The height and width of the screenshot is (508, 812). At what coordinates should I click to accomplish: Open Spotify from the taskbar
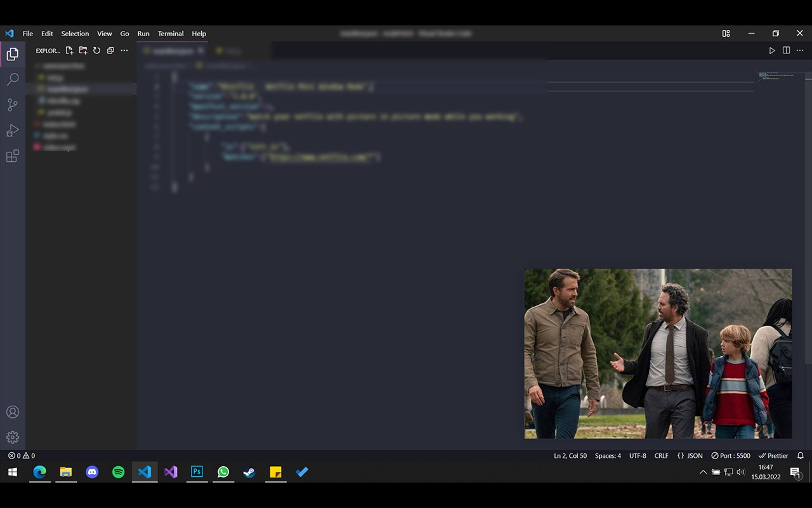click(119, 472)
